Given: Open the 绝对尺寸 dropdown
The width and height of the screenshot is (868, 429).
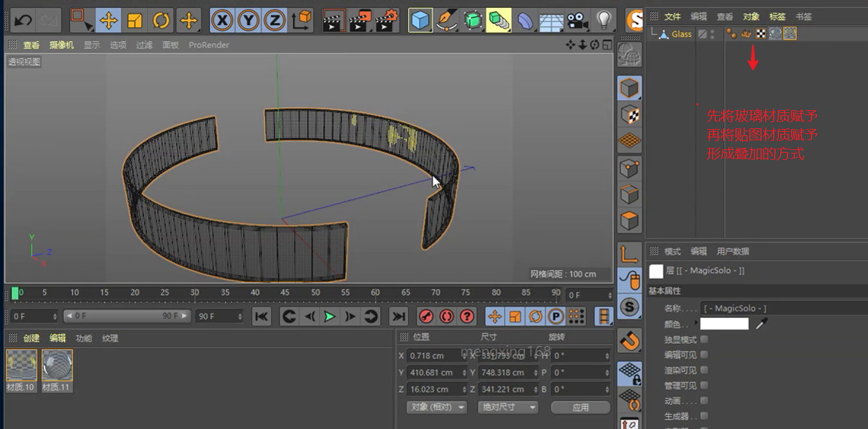Looking at the screenshot, I should pos(508,407).
